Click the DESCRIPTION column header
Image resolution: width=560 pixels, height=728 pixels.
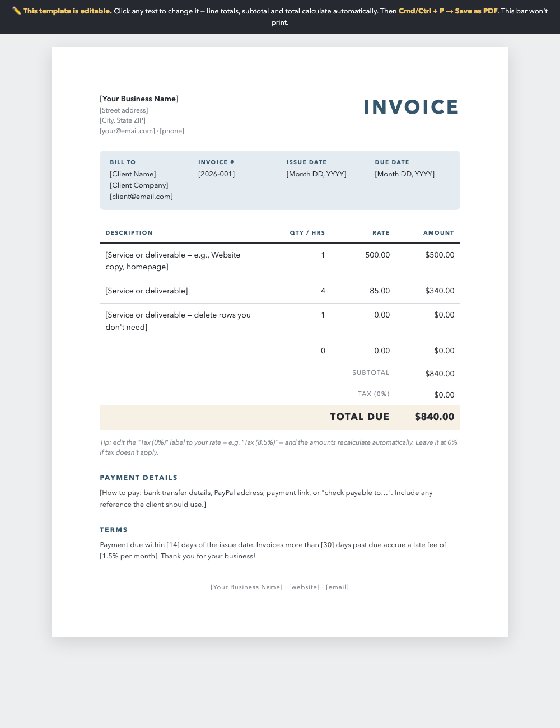(x=129, y=232)
